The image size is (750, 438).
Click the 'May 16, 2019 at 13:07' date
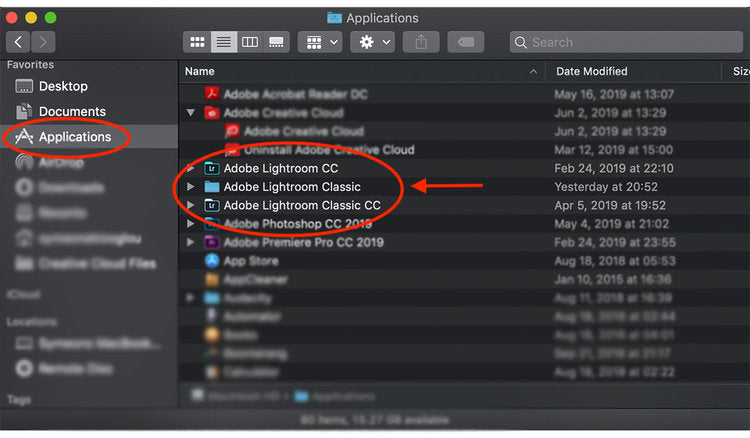[x=614, y=94]
